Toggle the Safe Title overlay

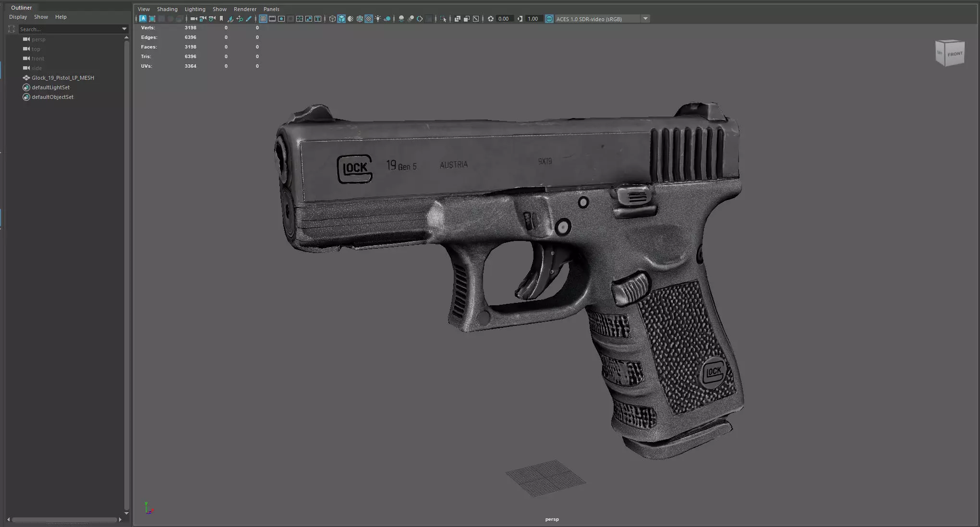(x=317, y=19)
